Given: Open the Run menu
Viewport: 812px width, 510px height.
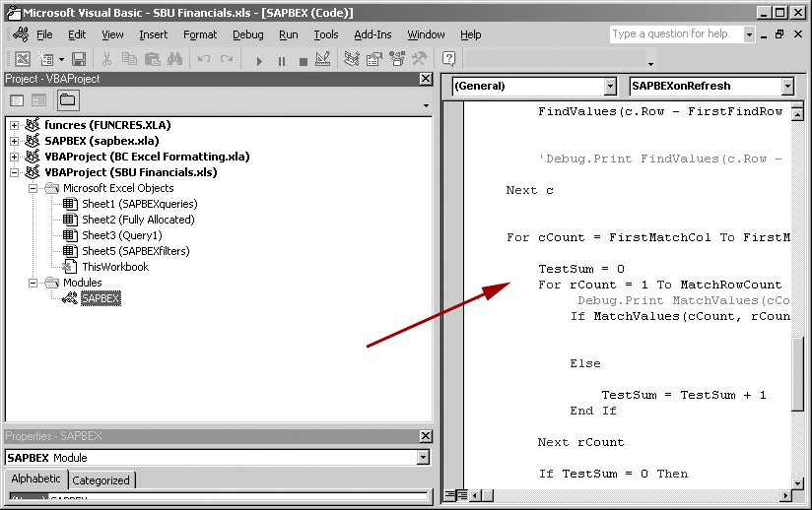Looking at the screenshot, I should (x=289, y=34).
